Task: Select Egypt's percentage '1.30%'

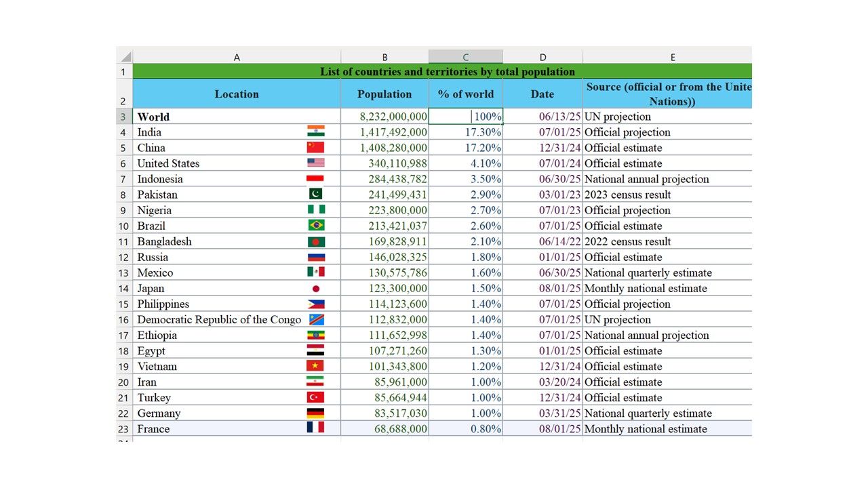Action: coord(465,350)
